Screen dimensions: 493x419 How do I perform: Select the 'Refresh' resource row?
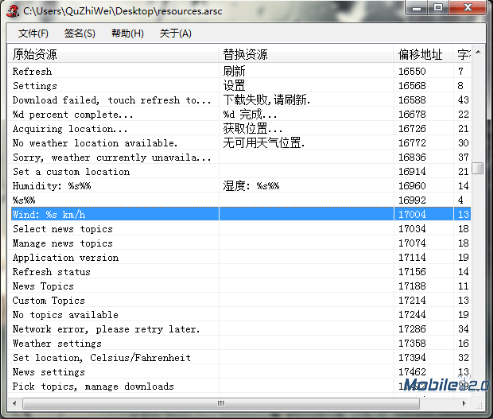pyautogui.click(x=239, y=71)
